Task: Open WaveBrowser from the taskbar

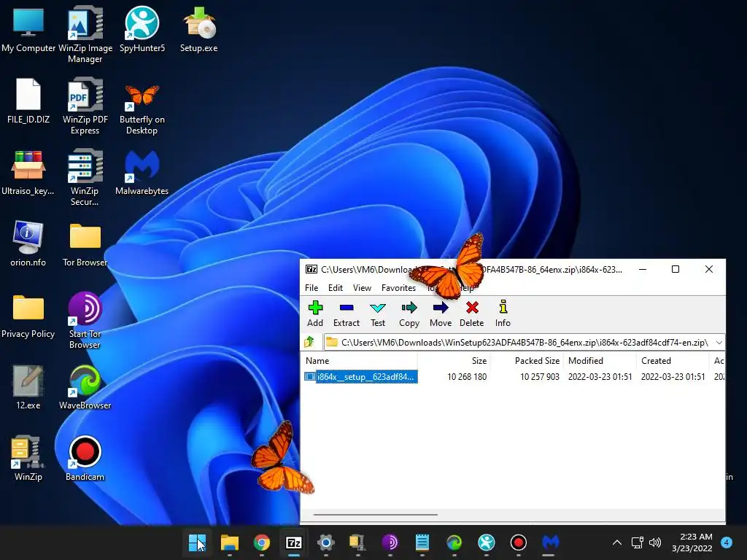Action: [454, 542]
